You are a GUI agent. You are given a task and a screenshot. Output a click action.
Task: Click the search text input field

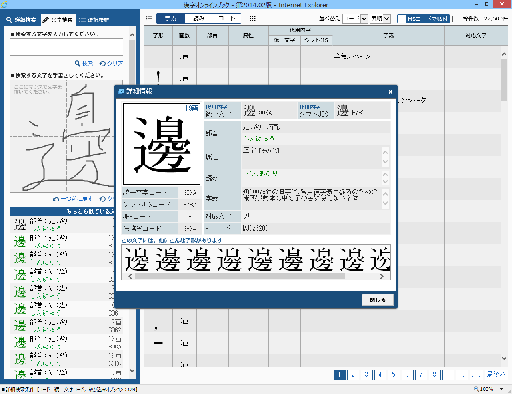click(x=66, y=47)
